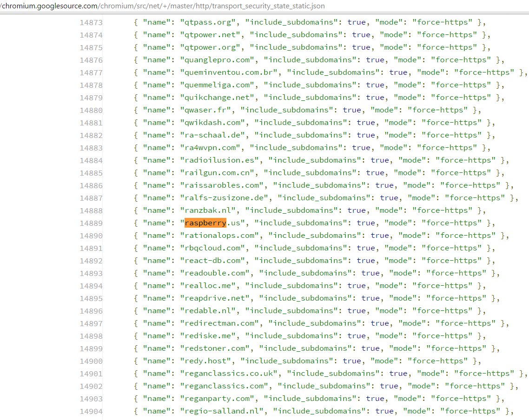
Task: Open line number 14874 link
Action: [91, 35]
